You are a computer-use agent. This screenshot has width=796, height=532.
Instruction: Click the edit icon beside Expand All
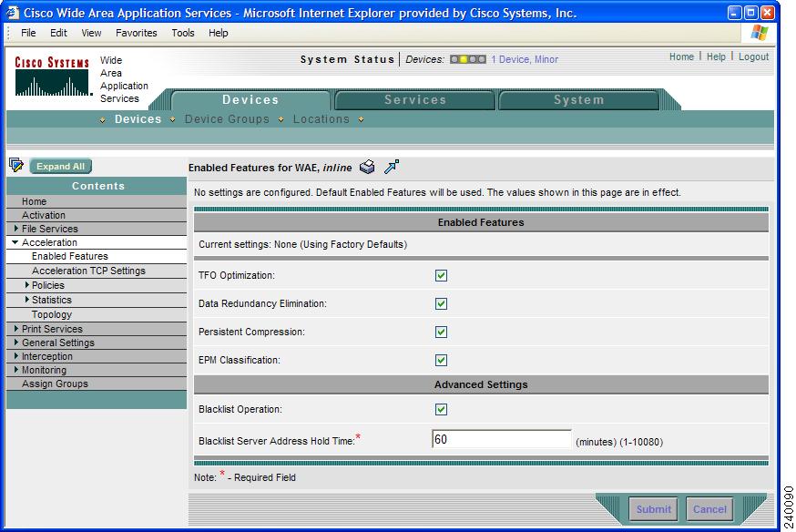(16, 165)
